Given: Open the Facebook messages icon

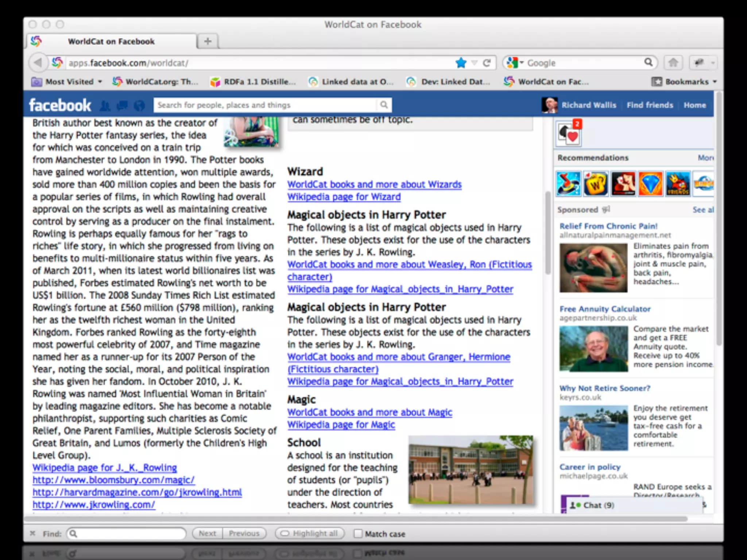Looking at the screenshot, I should point(122,106).
